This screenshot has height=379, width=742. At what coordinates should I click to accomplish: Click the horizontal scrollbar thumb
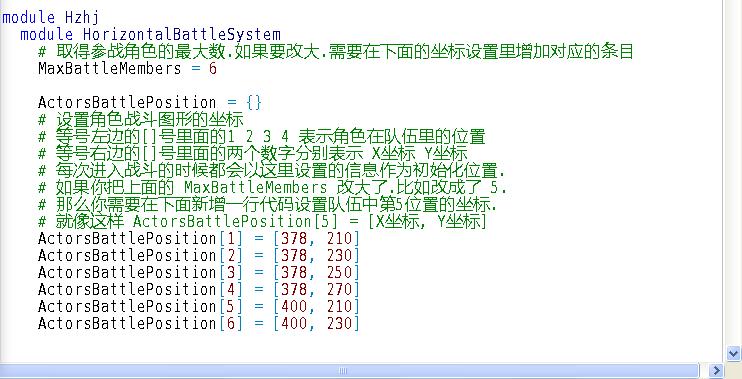[x=349, y=370]
